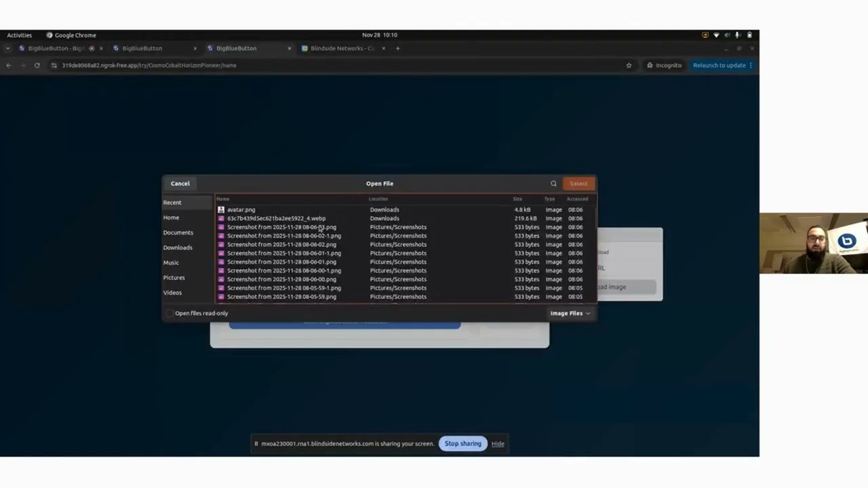Sort files by Accessed column header
Screen dimensions: 868x488
point(577,199)
